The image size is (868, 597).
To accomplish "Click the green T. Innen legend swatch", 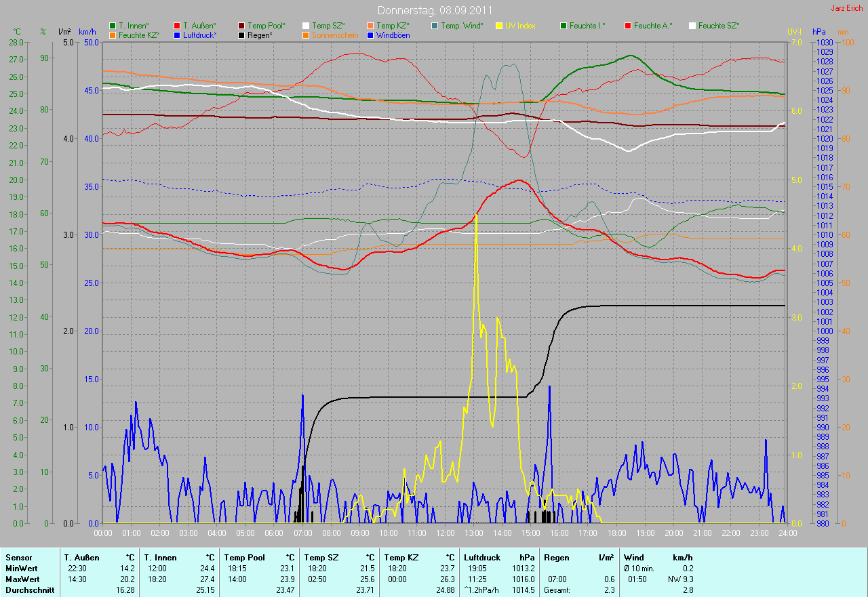I will (113, 26).
